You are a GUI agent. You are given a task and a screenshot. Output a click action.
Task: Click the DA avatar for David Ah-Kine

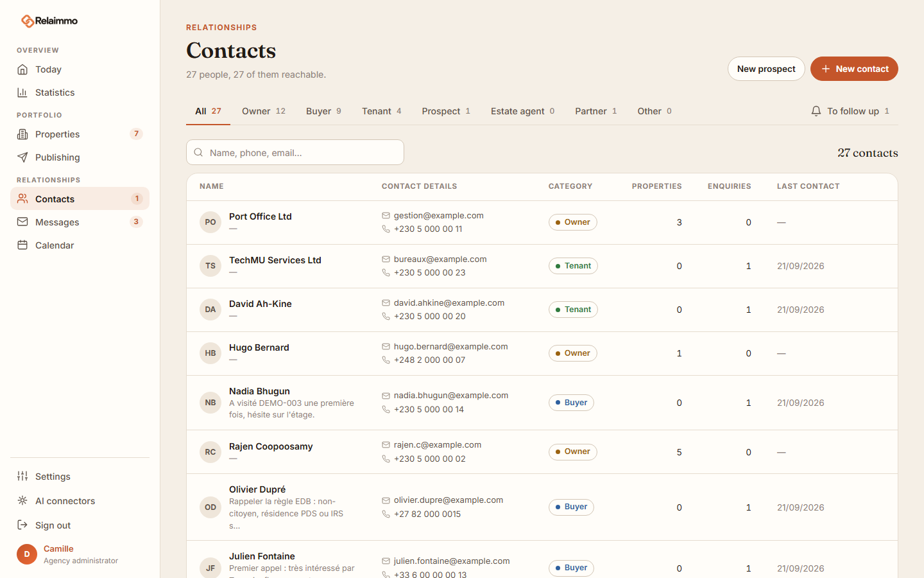(210, 310)
